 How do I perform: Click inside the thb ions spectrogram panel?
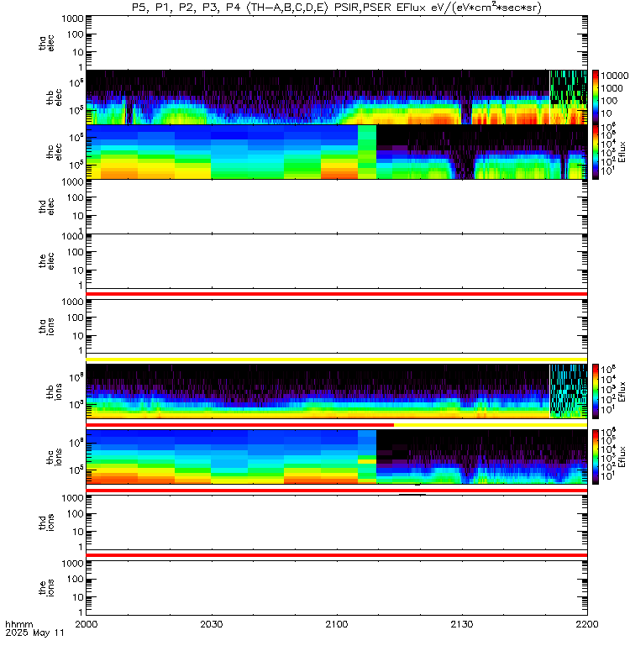point(337,391)
